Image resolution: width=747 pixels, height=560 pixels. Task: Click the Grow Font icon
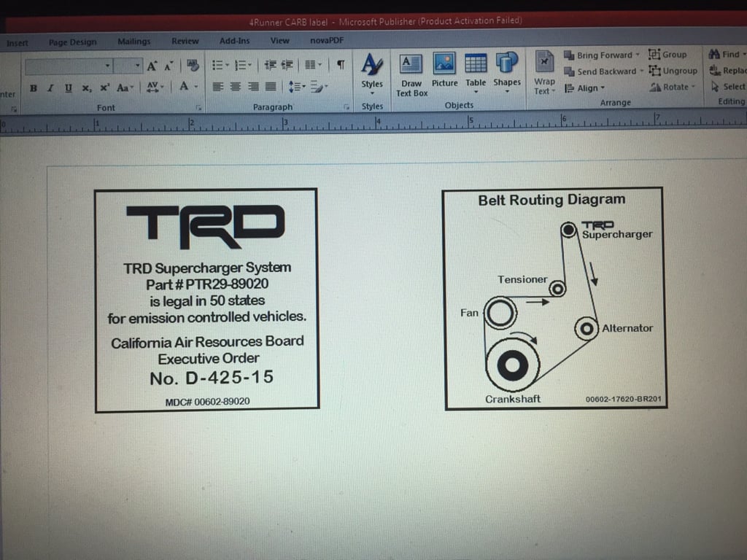coord(152,66)
